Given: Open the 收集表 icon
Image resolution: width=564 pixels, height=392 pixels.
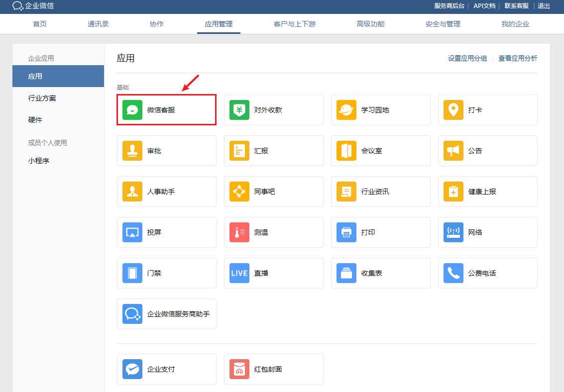Looking at the screenshot, I should (346, 273).
